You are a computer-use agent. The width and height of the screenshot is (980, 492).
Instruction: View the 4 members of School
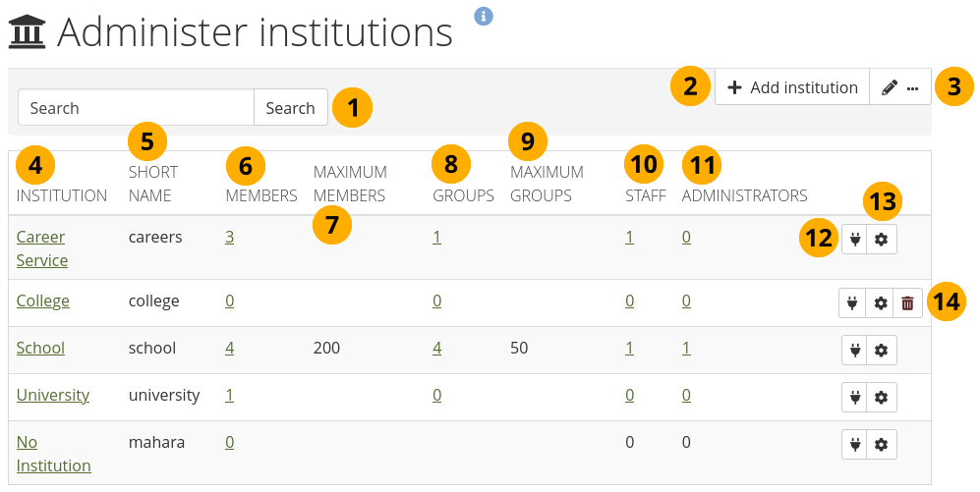click(x=229, y=348)
